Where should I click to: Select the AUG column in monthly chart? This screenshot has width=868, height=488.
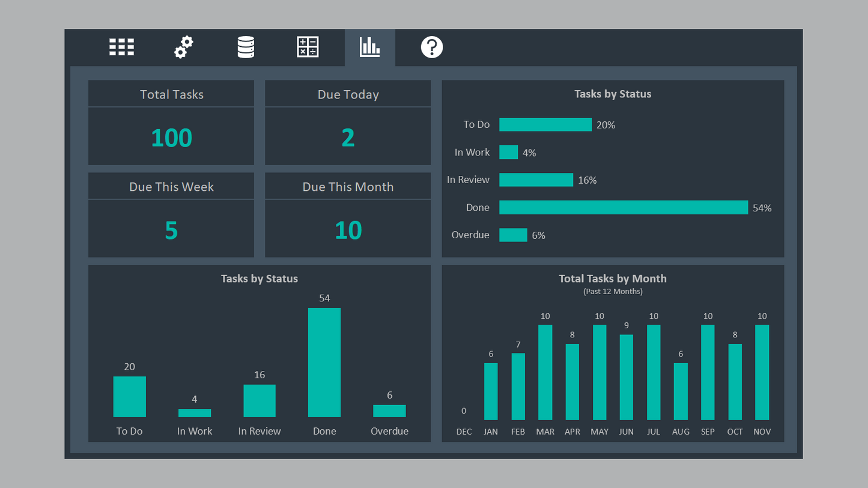coord(681,391)
